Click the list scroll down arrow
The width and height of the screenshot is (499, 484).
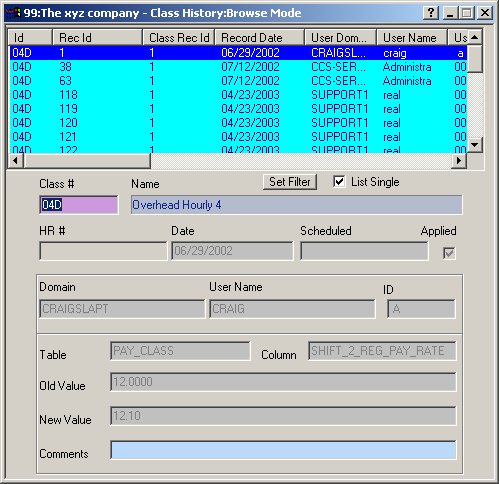pos(475,145)
